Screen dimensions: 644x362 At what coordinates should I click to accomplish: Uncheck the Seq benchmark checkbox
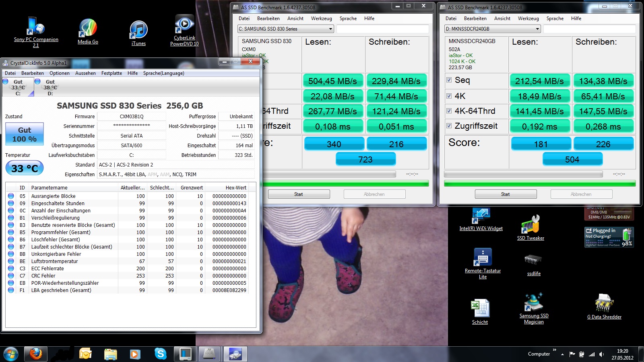coord(449,80)
